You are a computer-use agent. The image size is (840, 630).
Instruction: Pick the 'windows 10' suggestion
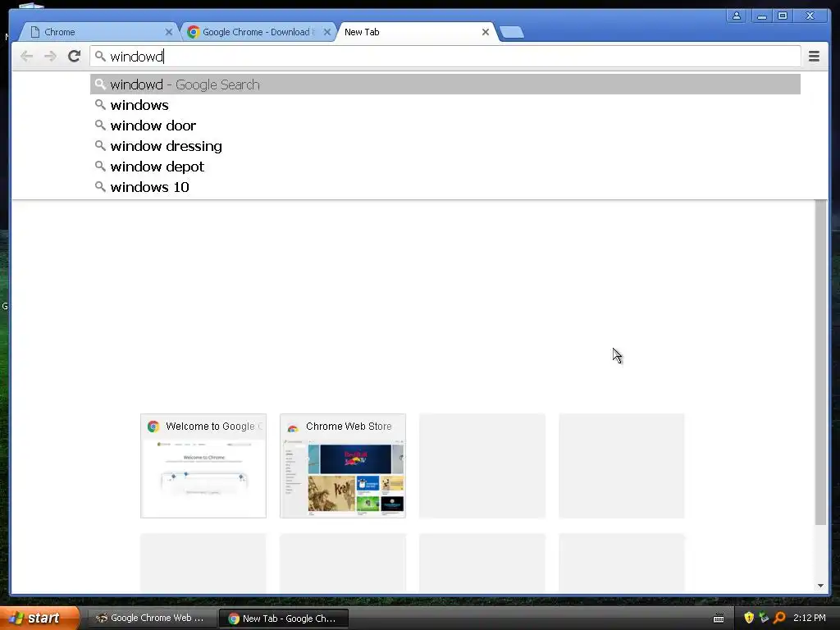tap(445, 187)
